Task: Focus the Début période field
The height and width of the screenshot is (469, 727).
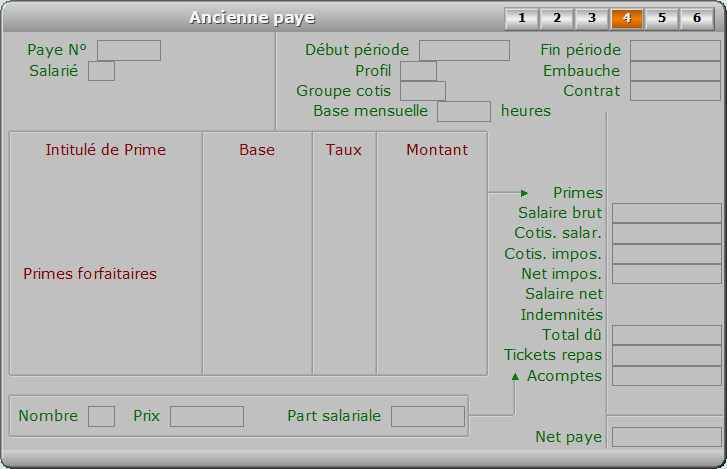Action: point(465,51)
